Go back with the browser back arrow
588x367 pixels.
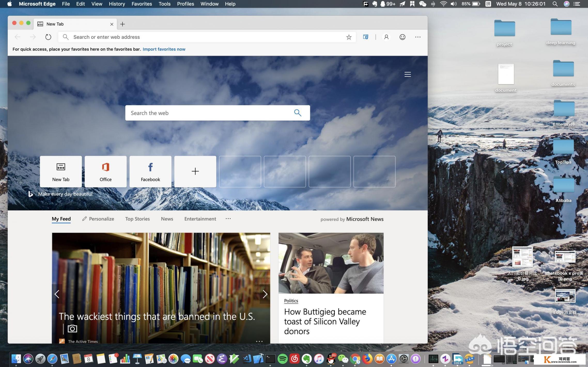click(18, 37)
